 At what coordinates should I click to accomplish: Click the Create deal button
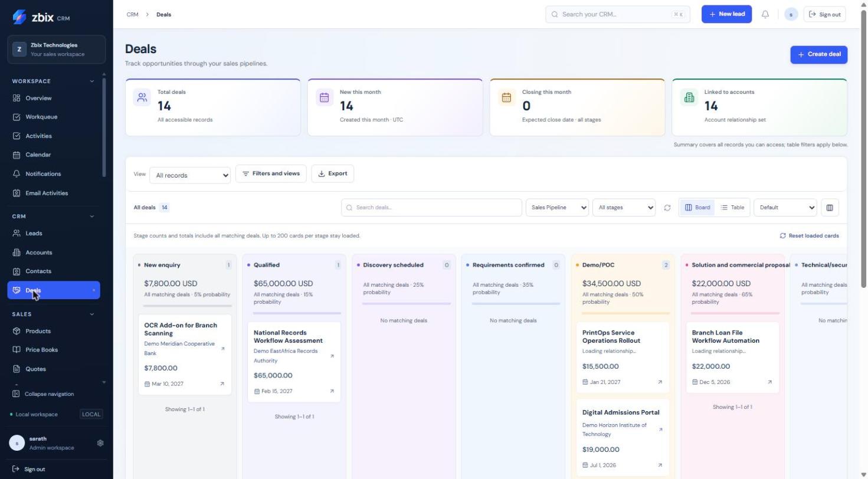tap(819, 55)
